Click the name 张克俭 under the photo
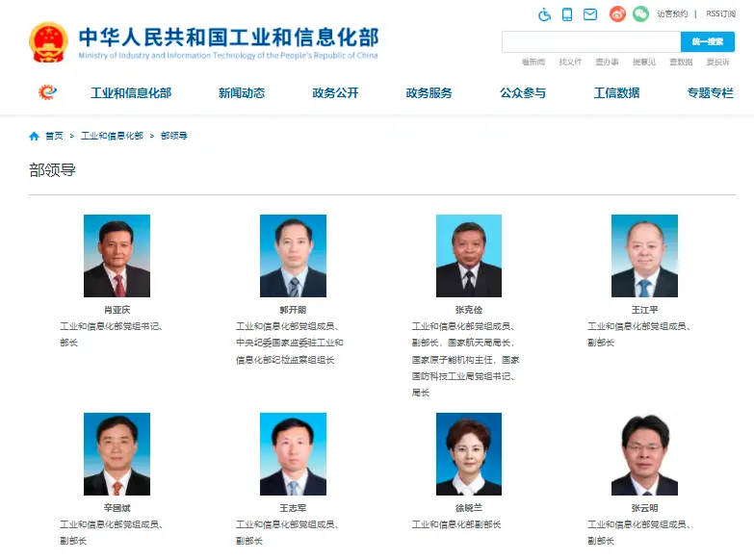This screenshot has height=560, width=754. pyautogui.click(x=469, y=310)
